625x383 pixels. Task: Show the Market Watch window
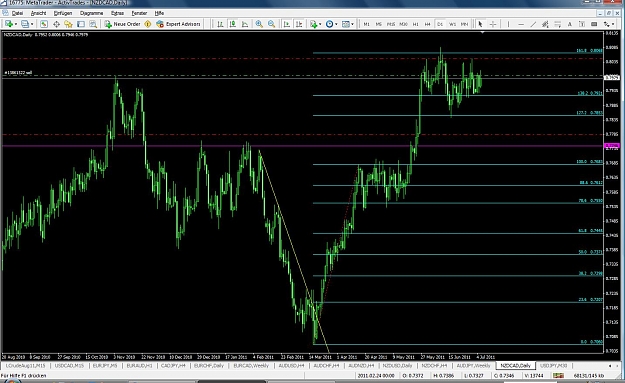44,24
